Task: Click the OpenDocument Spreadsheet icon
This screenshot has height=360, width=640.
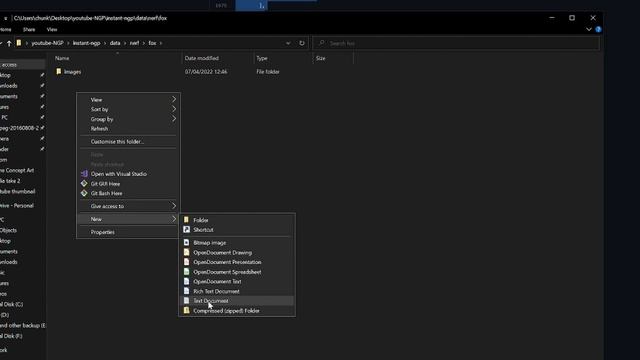Action: [x=187, y=272]
